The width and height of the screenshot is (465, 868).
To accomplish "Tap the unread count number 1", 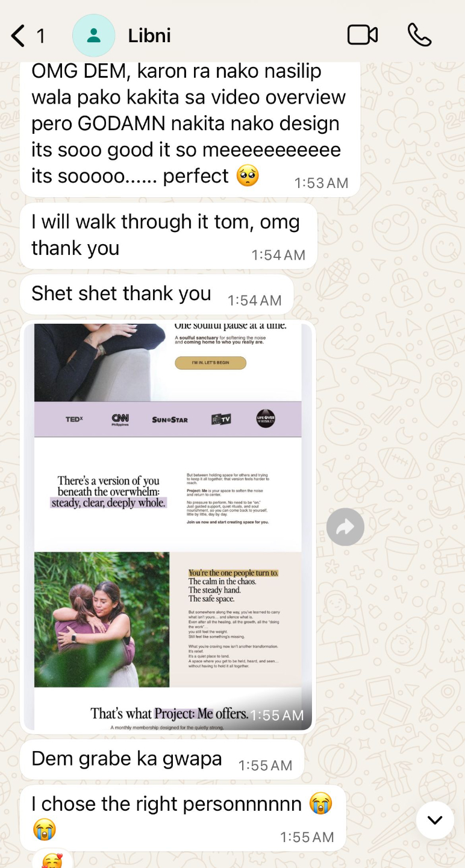I will tap(41, 36).
